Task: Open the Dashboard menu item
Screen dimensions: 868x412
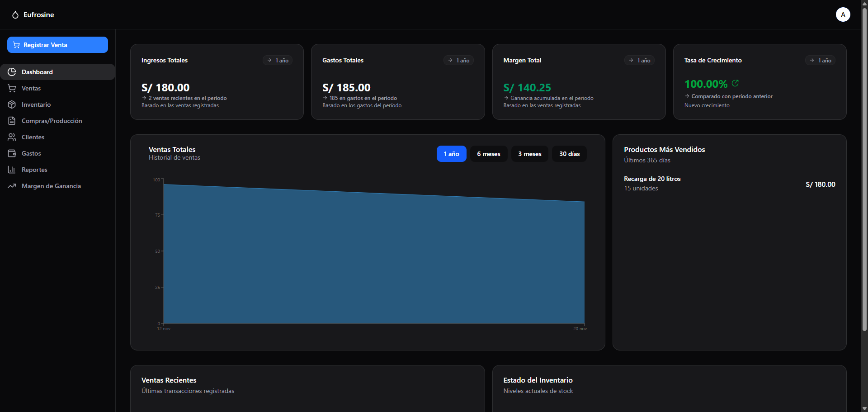Action: click(57, 72)
